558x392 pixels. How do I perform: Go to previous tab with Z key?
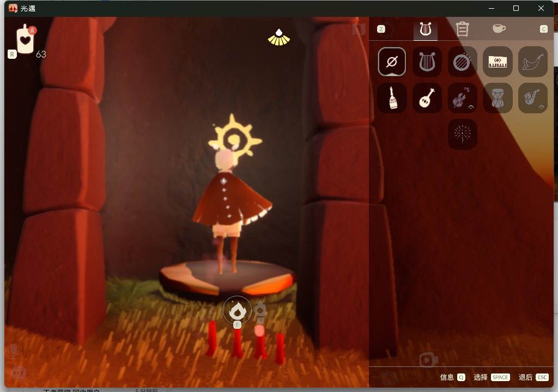pyautogui.click(x=381, y=29)
